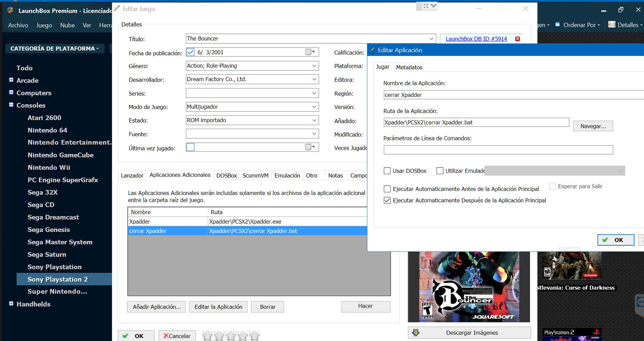Open emulator selection dropdown
The image size is (644, 341).
tap(555, 171)
